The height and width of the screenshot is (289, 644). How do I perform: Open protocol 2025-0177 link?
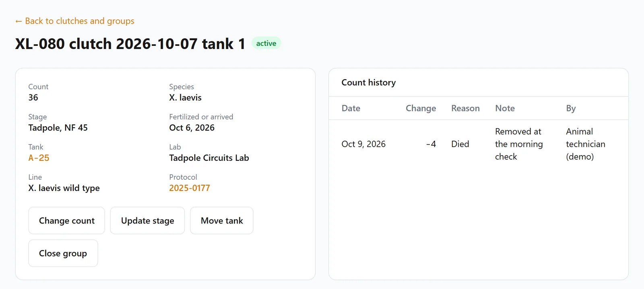[x=190, y=188]
